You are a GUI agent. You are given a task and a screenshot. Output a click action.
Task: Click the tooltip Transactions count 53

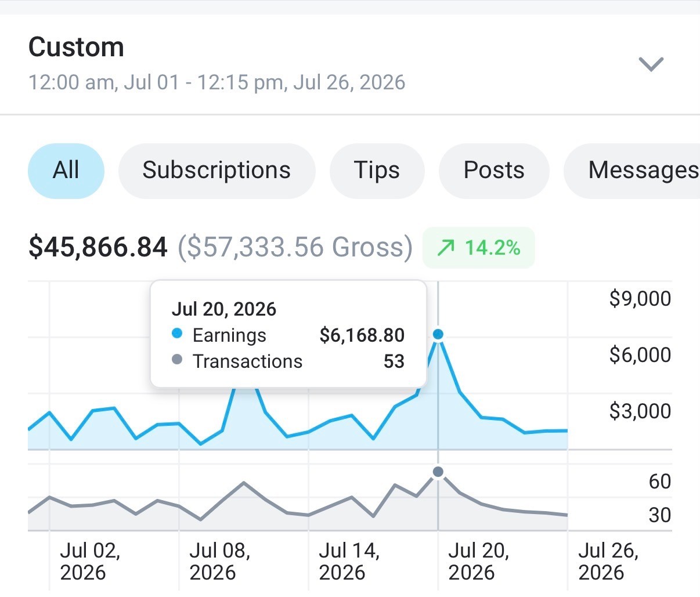[x=394, y=361]
